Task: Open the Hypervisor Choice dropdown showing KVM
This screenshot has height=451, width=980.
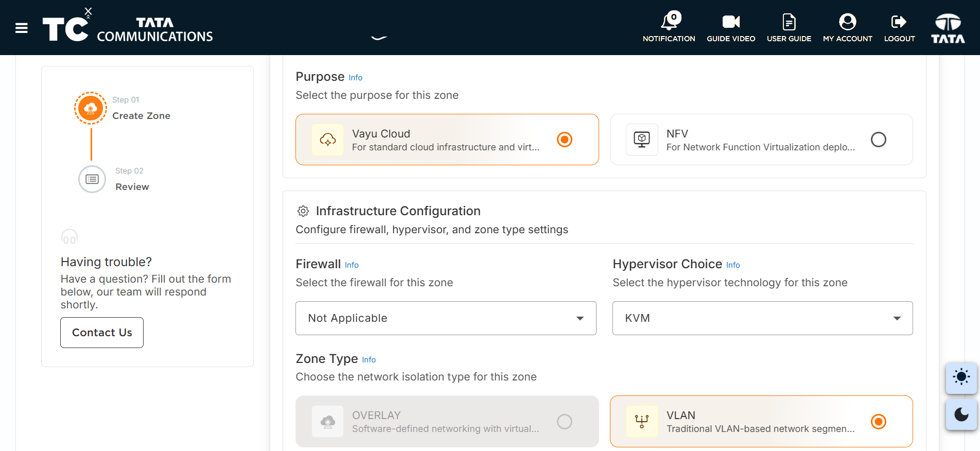Action: click(x=762, y=318)
